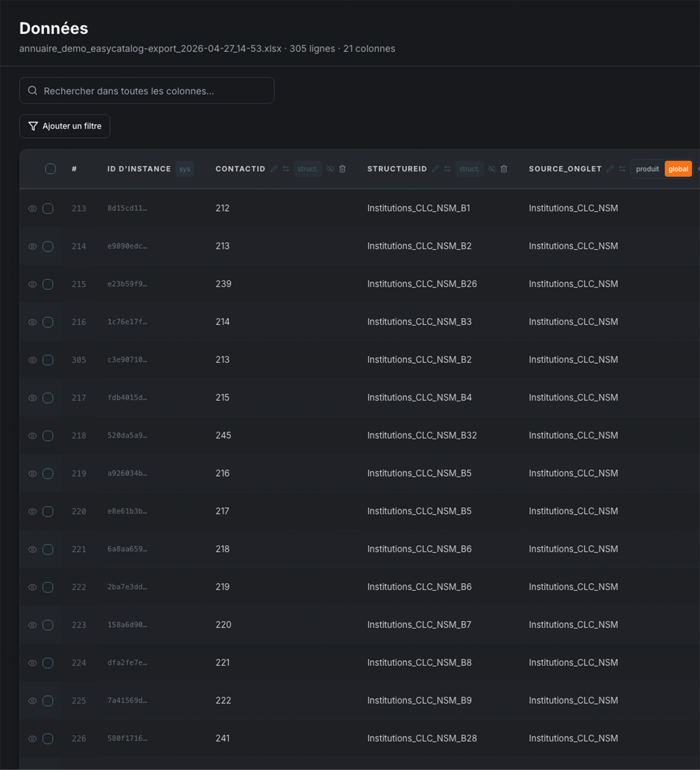The image size is (700, 770).
Task: Delete the STRUCTUREID column with trash icon
Action: (504, 169)
